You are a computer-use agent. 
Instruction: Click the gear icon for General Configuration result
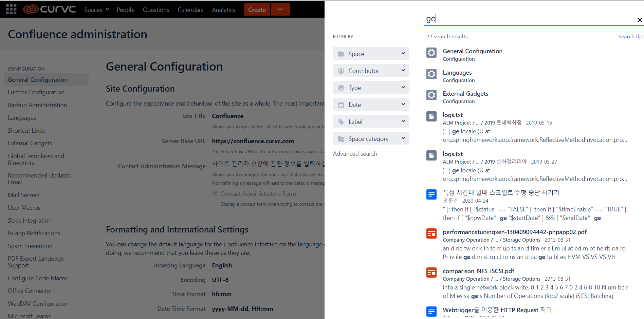[x=431, y=53]
